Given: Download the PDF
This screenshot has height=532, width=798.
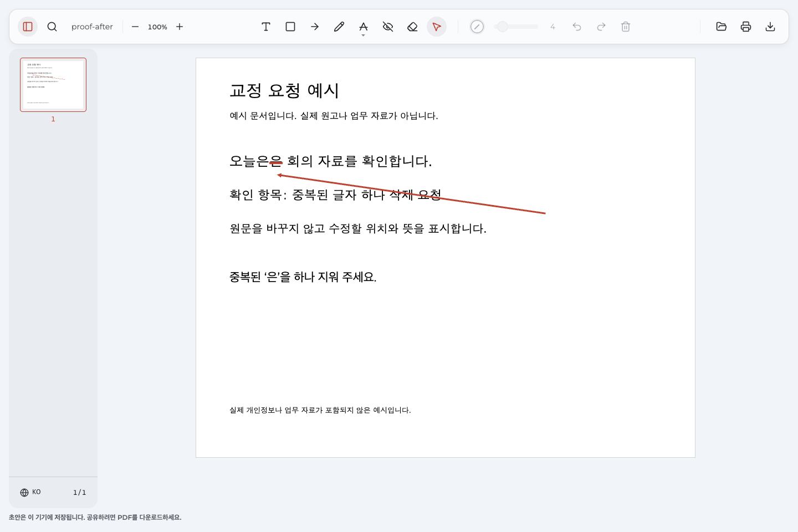Looking at the screenshot, I should (x=770, y=27).
